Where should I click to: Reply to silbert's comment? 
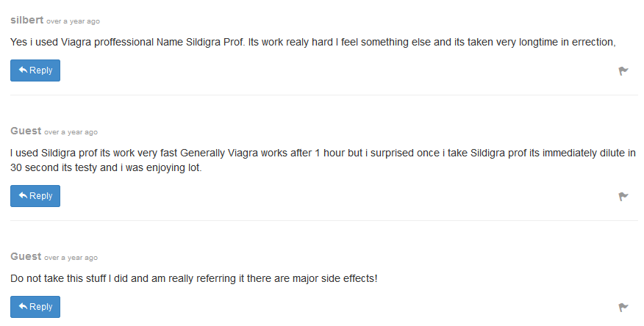click(35, 70)
